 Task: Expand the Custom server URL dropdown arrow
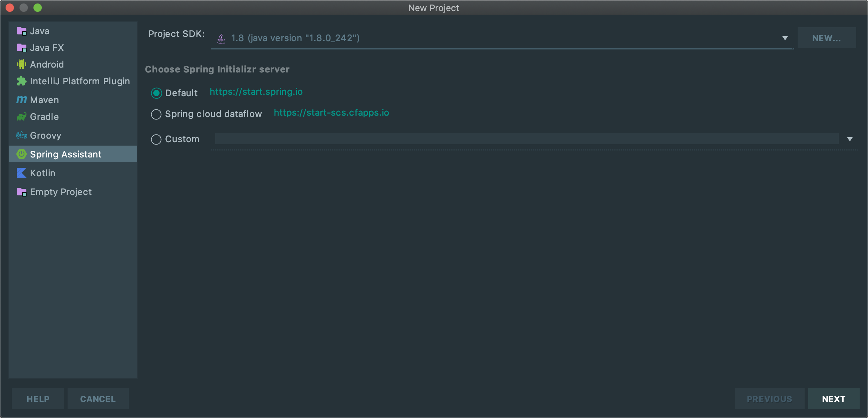(850, 139)
